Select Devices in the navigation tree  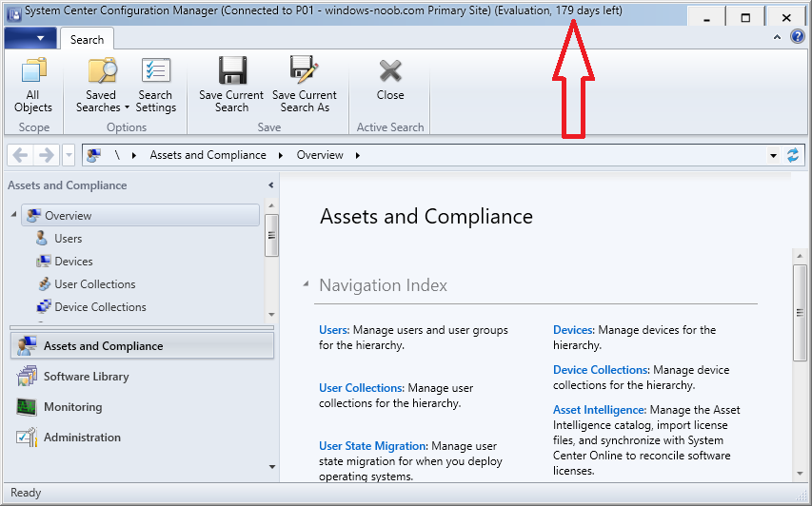click(64, 262)
